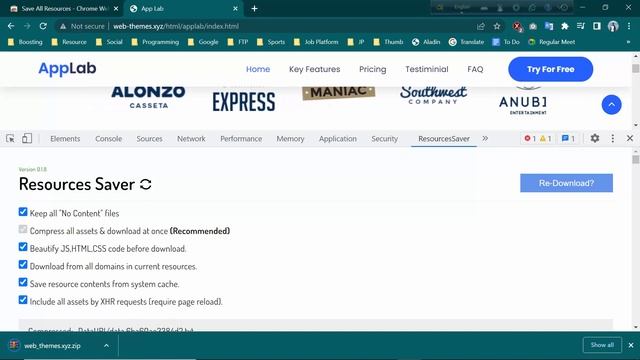Toggle Include all assets by XHR requests
This screenshot has width=640, height=360.
tap(23, 300)
